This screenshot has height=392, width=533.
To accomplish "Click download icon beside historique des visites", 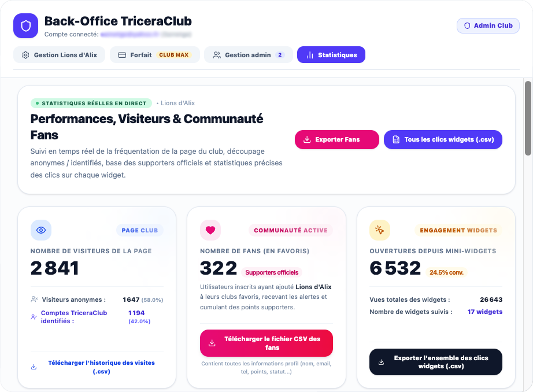I will pos(34,367).
